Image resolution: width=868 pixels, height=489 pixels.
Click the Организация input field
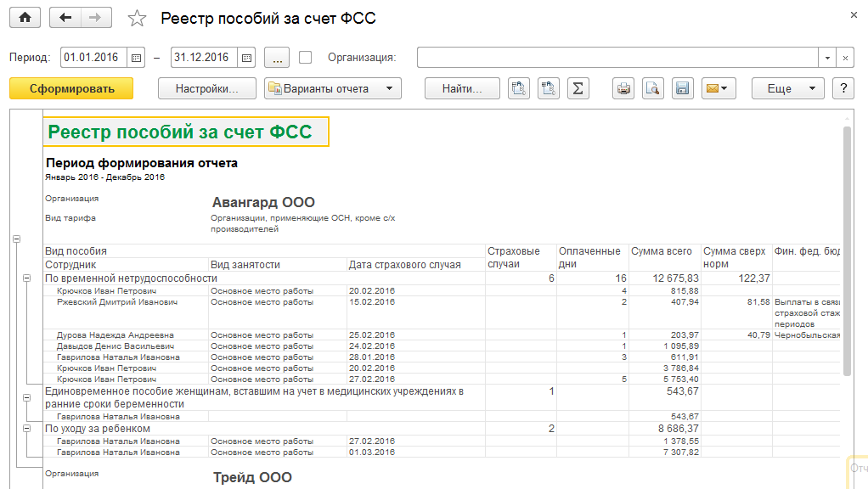point(617,58)
